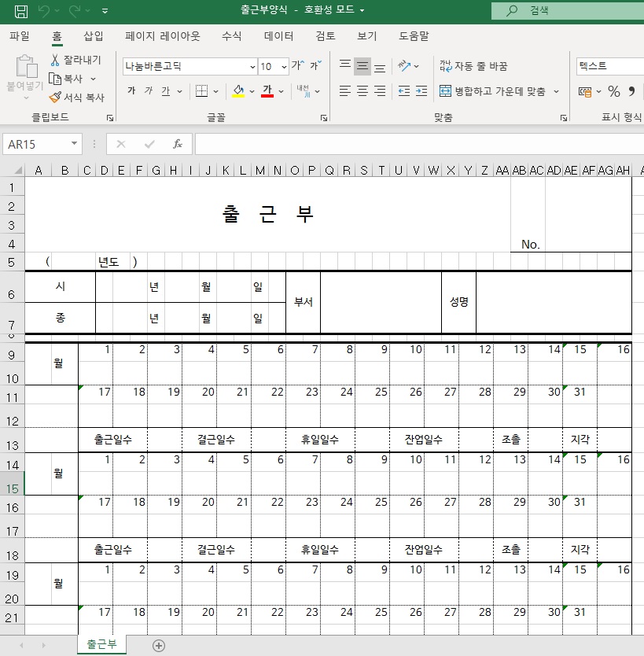
Task: Click the 붙여넣기 paste icon
Action: point(26,66)
